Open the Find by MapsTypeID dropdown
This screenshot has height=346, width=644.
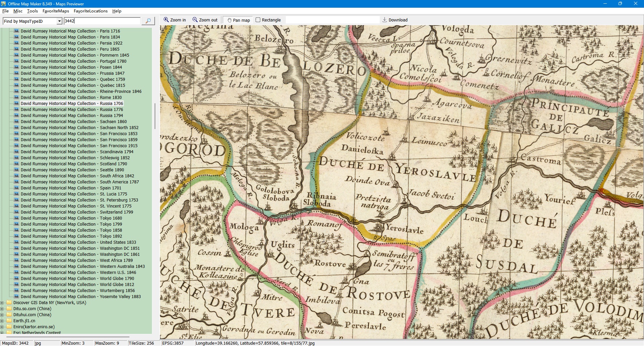coord(59,21)
